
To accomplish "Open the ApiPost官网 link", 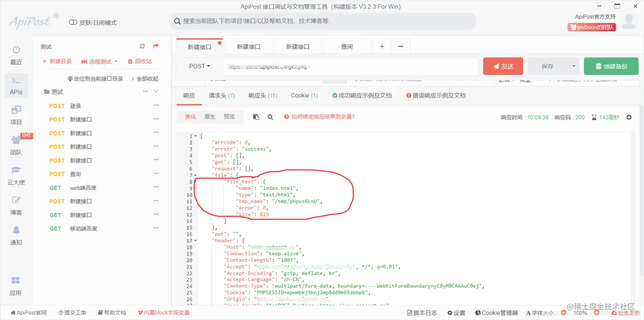I will tap(29, 313).
